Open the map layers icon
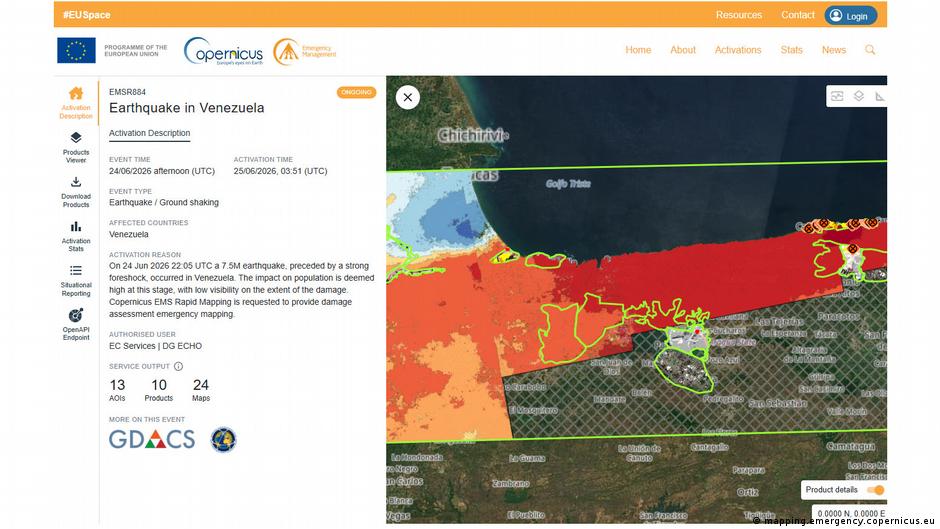Screen dimensions: 940x529 [858, 96]
